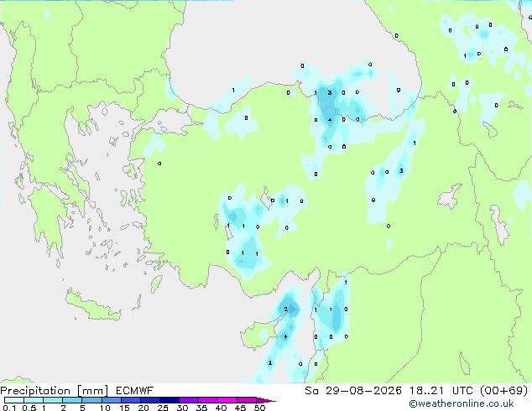532x411 pixels.
Task: Click the '(00+69)' forecast offset text
Action: [504, 391]
